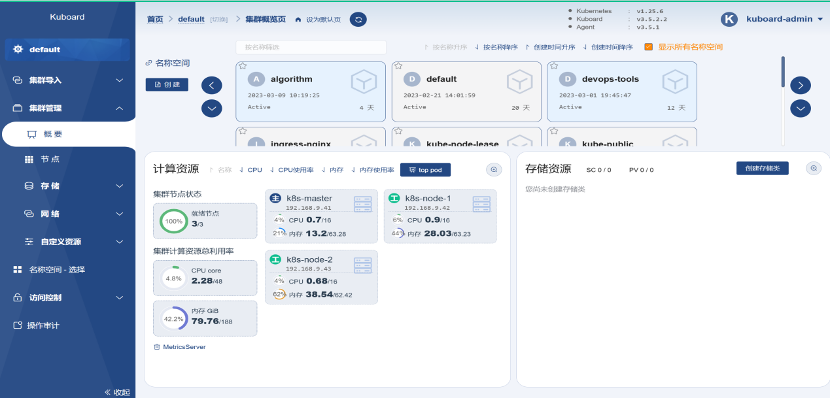Viewport: 830px width, 398px height.
Task: Focus the namespace name filter field
Action: (311, 47)
